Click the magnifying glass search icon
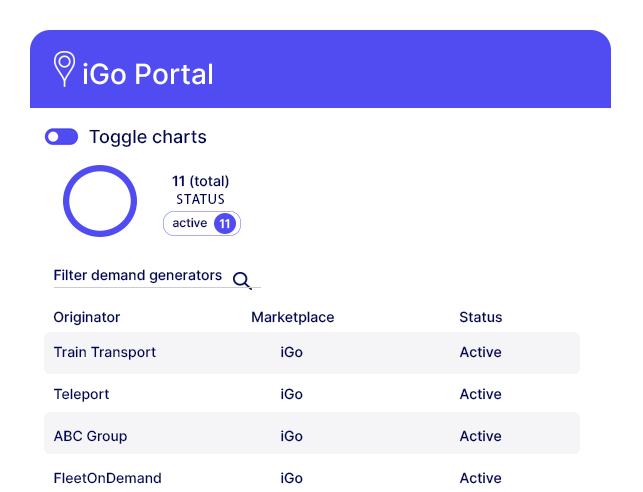This screenshot has height=492, width=643. pyautogui.click(x=242, y=281)
